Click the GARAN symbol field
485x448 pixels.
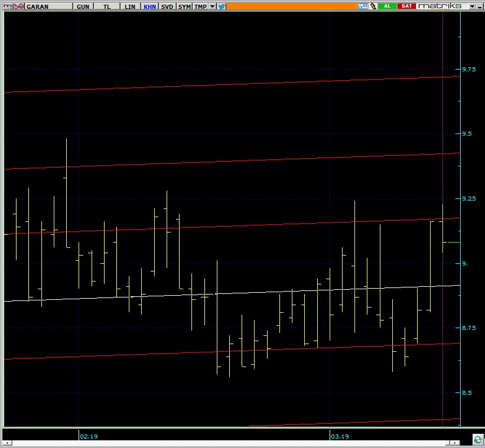49,6
